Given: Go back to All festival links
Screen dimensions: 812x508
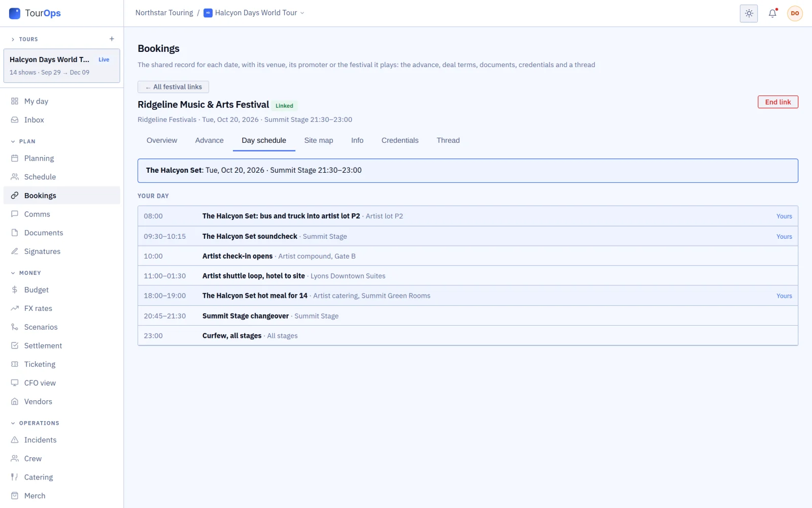Looking at the screenshot, I should 174,87.
